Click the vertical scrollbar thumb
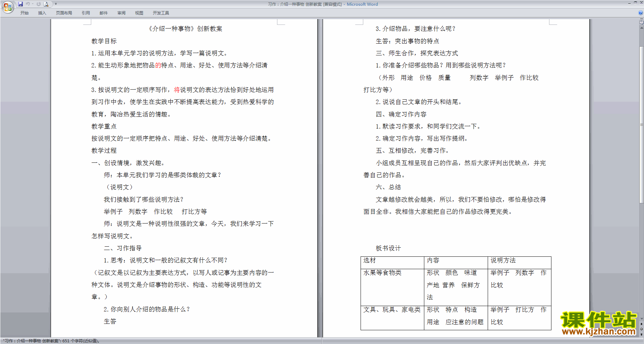 tap(641, 125)
